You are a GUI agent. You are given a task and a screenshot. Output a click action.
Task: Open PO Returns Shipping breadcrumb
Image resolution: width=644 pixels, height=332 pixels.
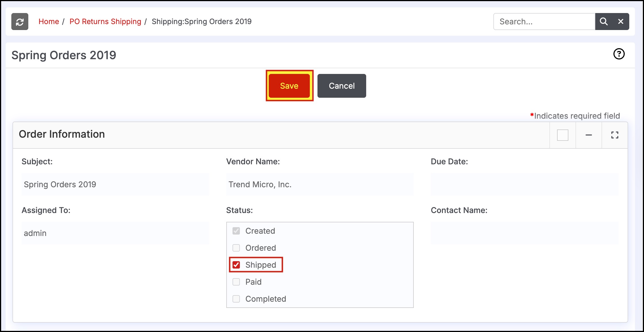tap(105, 22)
